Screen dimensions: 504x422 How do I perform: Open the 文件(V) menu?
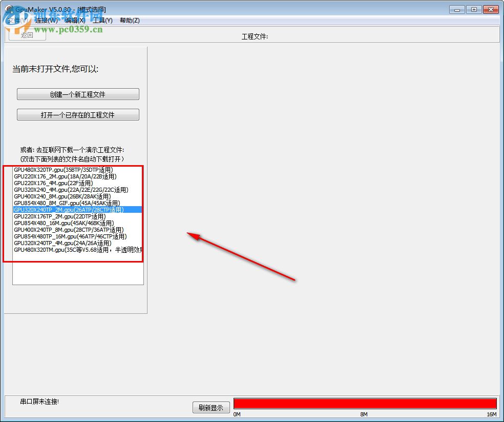16,20
